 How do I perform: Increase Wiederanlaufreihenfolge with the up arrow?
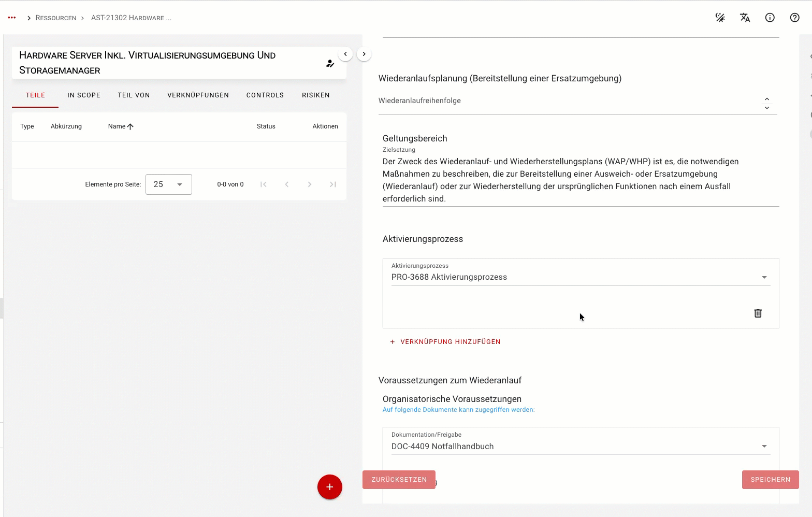click(x=767, y=98)
